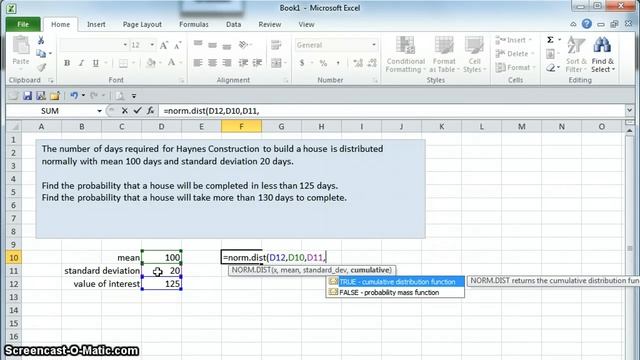The height and width of the screenshot is (360, 640).
Task: Click Delete cells button
Action: point(514,53)
